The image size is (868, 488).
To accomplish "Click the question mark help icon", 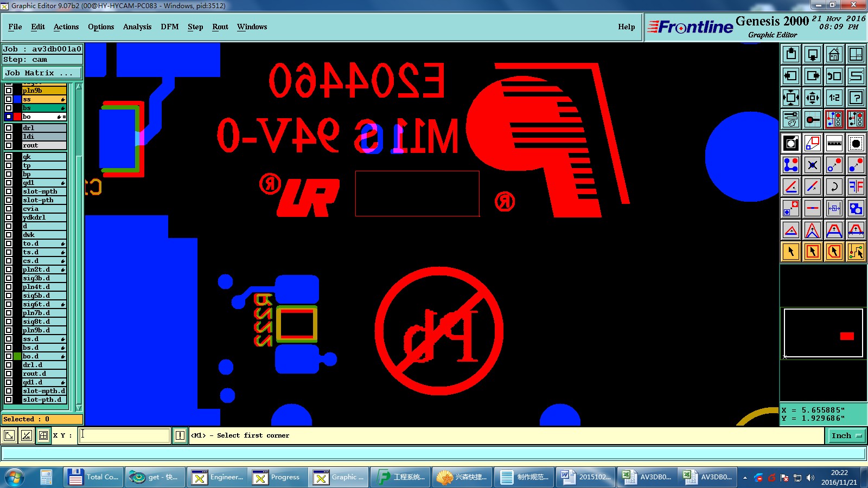I will tap(856, 98).
